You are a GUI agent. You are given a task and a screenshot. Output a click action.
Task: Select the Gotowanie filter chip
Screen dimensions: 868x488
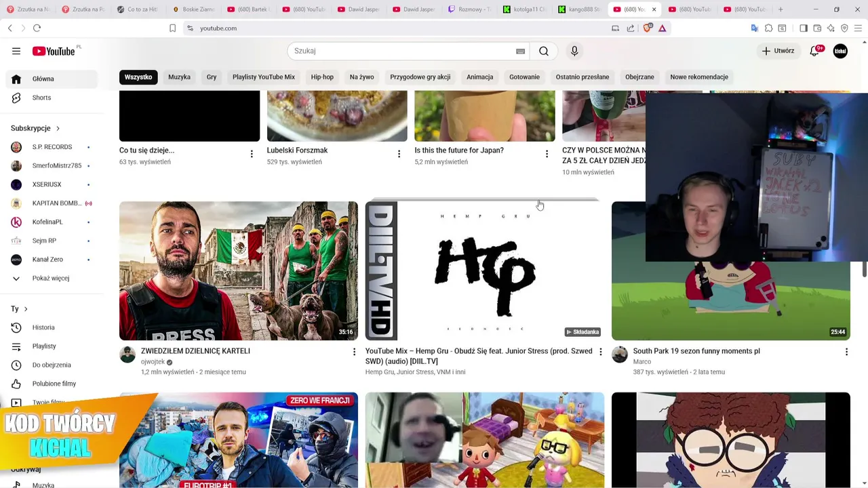pyautogui.click(x=524, y=77)
